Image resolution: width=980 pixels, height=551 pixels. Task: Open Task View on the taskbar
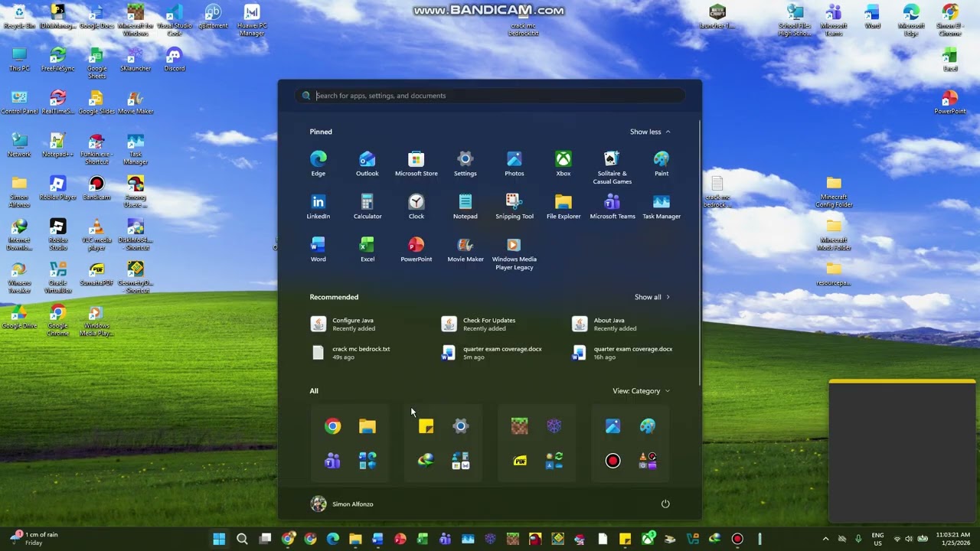[x=265, y=539]
